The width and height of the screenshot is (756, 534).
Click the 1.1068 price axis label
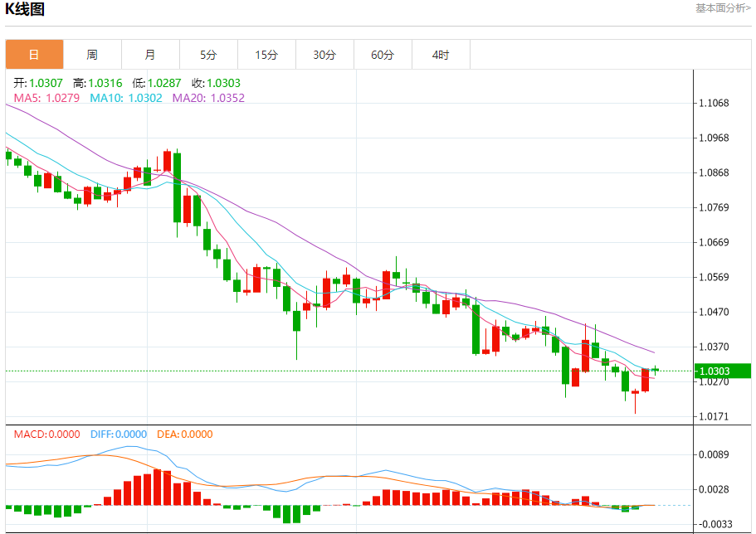pyautogui.click(x=714, y=103)
